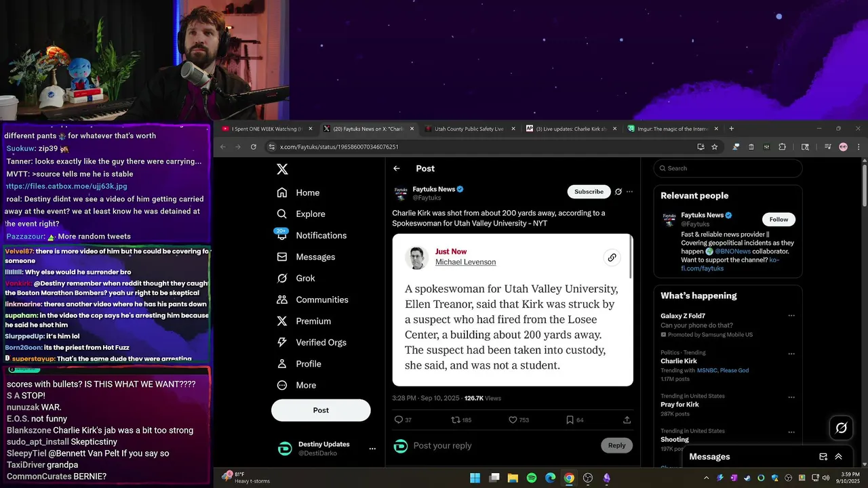Open the Michael Levenson author link
Screen dimensions: 868x488
[x=465, y=262]
